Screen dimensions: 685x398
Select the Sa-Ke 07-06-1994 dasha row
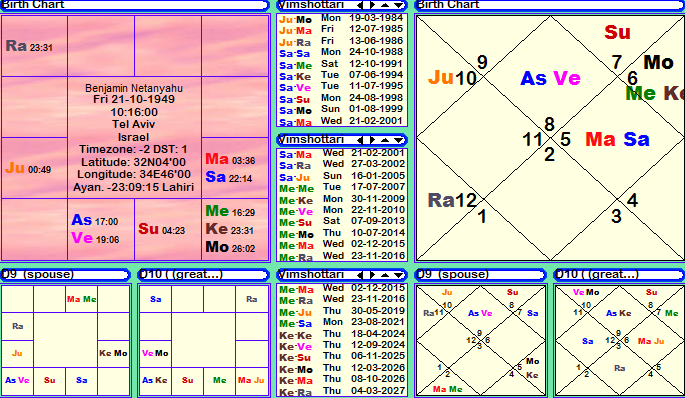(342, 76)
